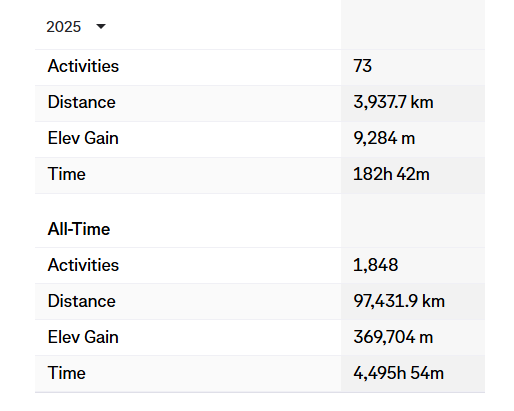Click the 97,431.9 km distance total
Screen dimensions: 514x411
(x=399, y=301)
